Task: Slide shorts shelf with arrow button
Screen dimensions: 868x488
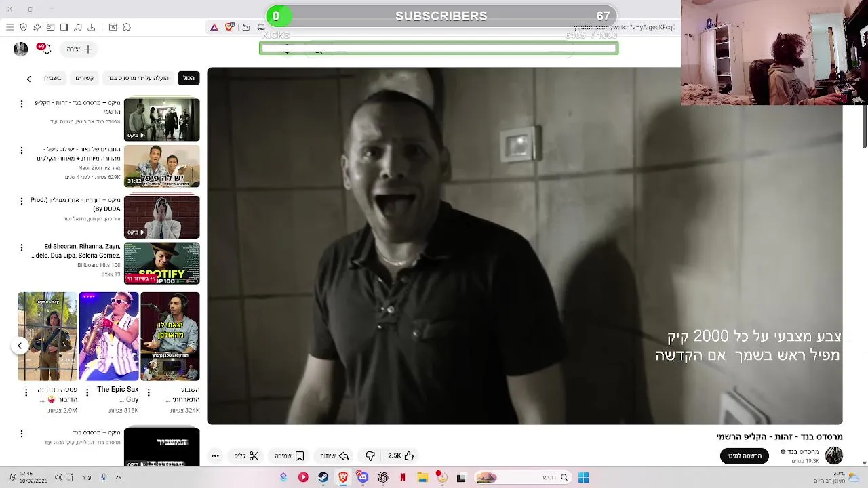Action: point(20,346)
